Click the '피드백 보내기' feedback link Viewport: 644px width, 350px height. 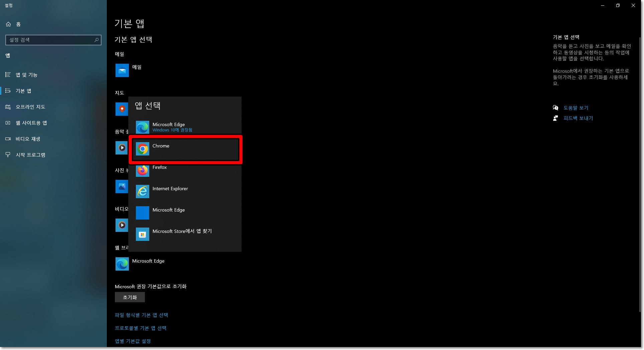pos(578,118)
